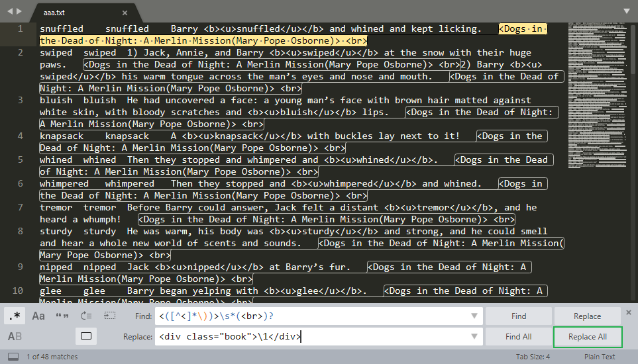The width and height of the screenshot is (638, 364).
Task: Toggle regular expression mode button
Action: 15,316
